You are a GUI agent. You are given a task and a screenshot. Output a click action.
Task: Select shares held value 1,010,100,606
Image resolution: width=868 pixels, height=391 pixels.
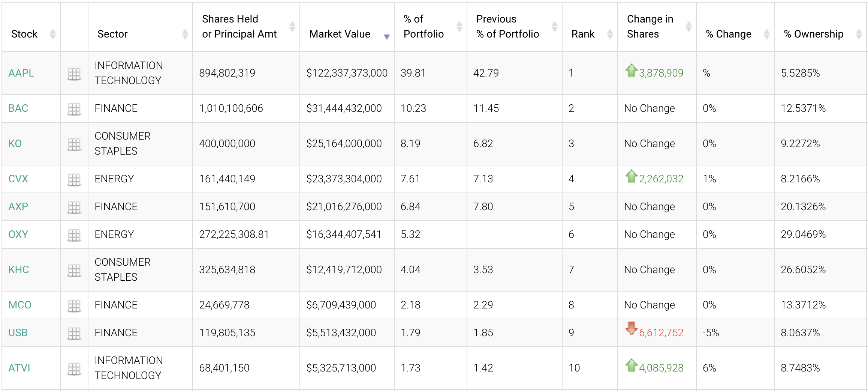pyautogui.click(x=231, y=108)
